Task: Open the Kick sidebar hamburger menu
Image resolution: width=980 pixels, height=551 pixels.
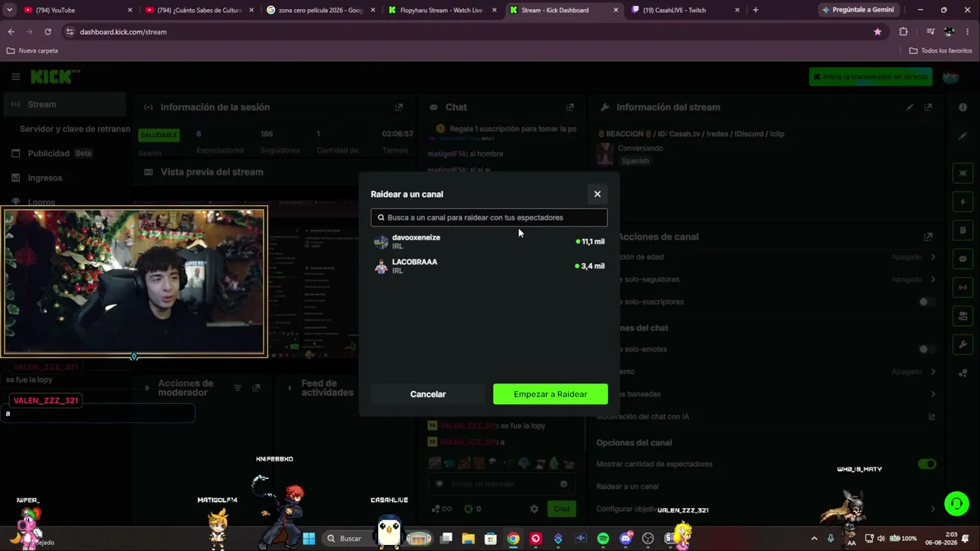Action: 15,77
